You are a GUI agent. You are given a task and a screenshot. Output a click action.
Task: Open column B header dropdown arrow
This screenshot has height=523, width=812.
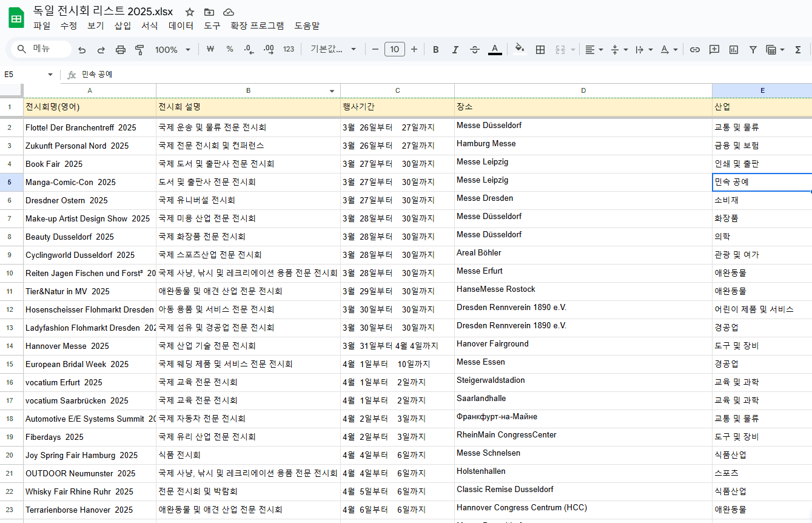332,92
